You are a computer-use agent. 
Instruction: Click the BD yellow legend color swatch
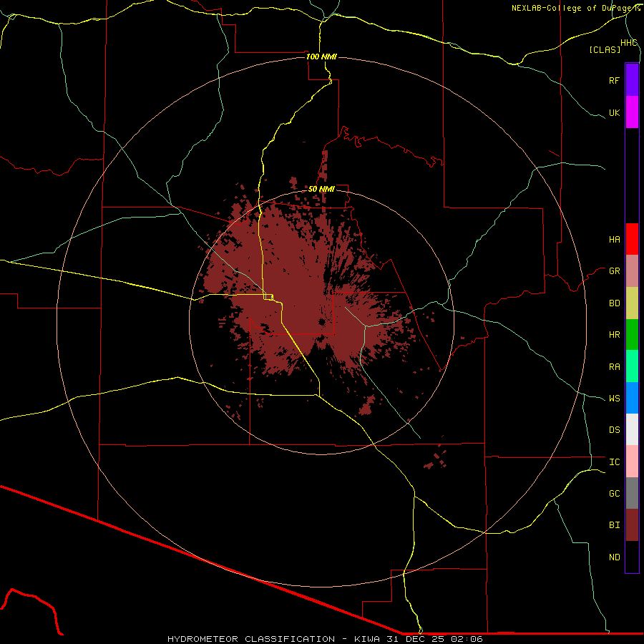coord(632,303)
